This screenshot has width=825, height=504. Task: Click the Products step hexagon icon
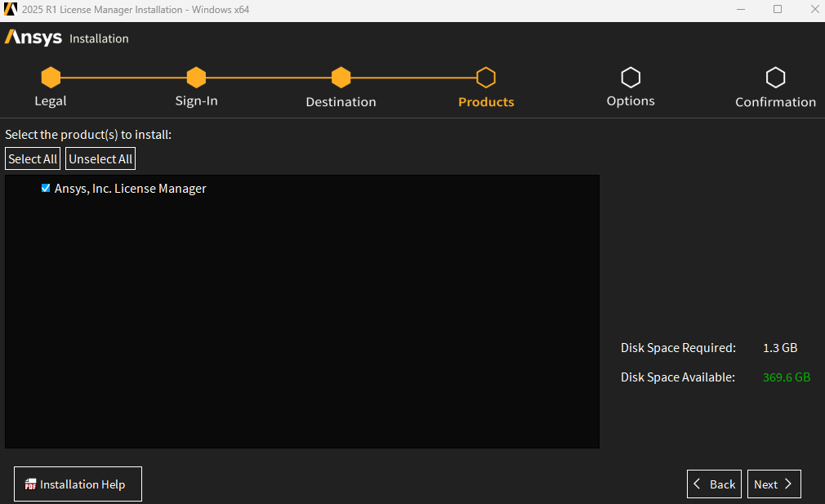coord(486,78)
